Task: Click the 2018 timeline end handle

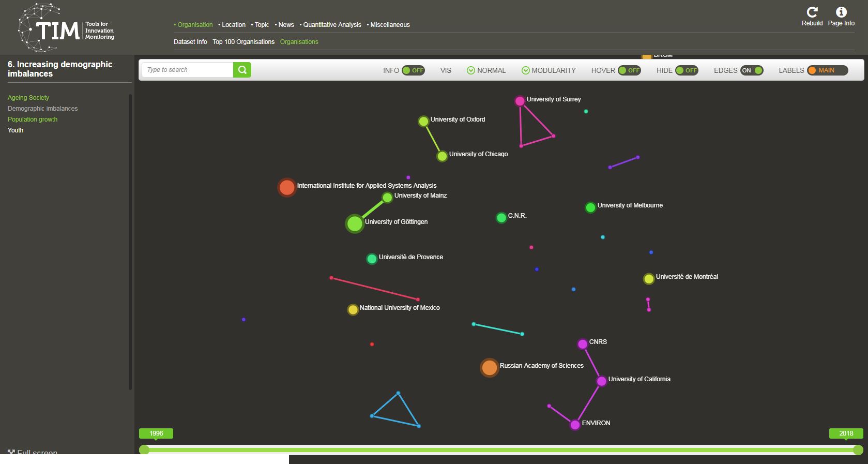Action: [858, 450]
